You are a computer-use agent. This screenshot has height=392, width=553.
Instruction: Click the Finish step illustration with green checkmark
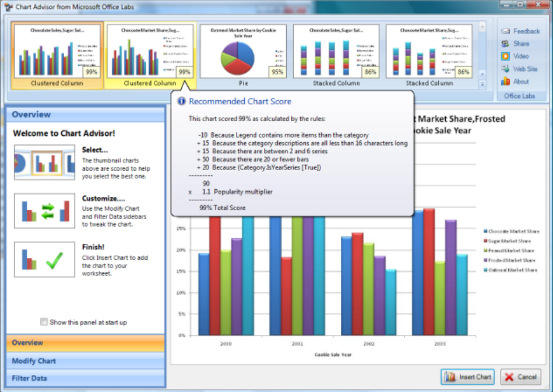coord(44,259)
